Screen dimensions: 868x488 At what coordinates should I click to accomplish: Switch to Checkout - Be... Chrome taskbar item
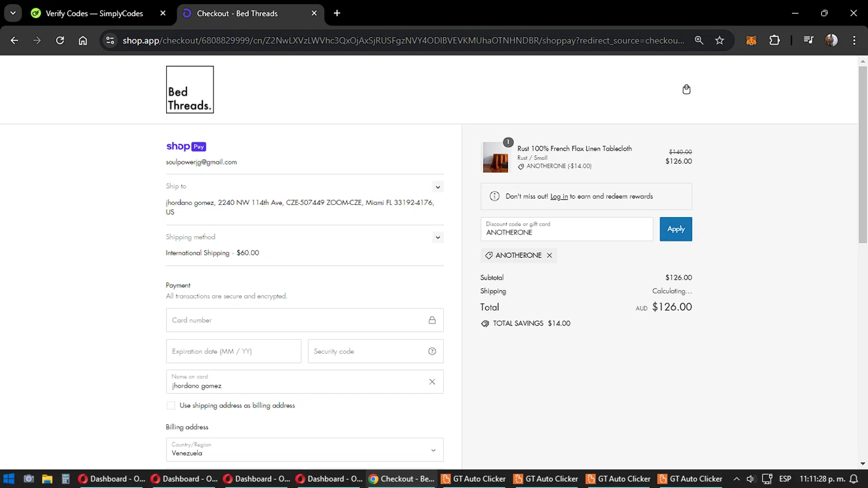(x=402, y=479)
